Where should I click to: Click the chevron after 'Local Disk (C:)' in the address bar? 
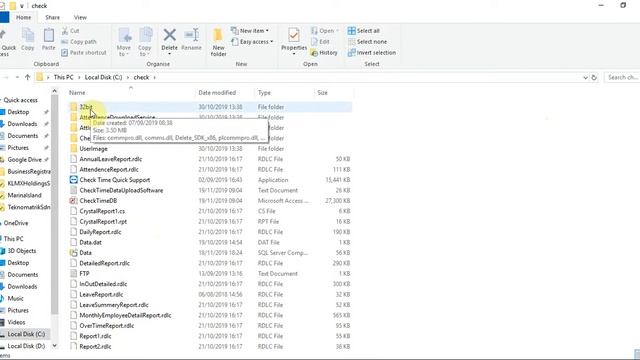tap(128, 77)
